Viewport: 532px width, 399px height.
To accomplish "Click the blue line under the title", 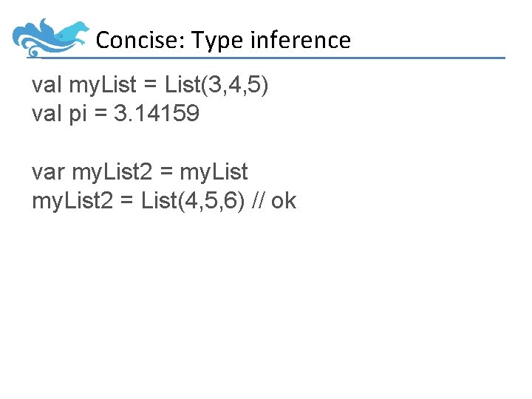I will tap(296, 58).
